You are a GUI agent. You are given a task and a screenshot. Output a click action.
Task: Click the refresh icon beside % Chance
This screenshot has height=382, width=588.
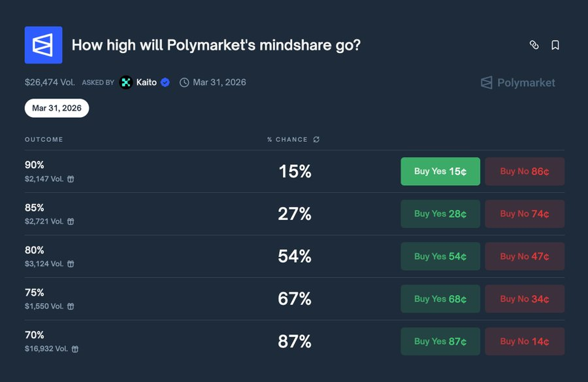(317, 139)
